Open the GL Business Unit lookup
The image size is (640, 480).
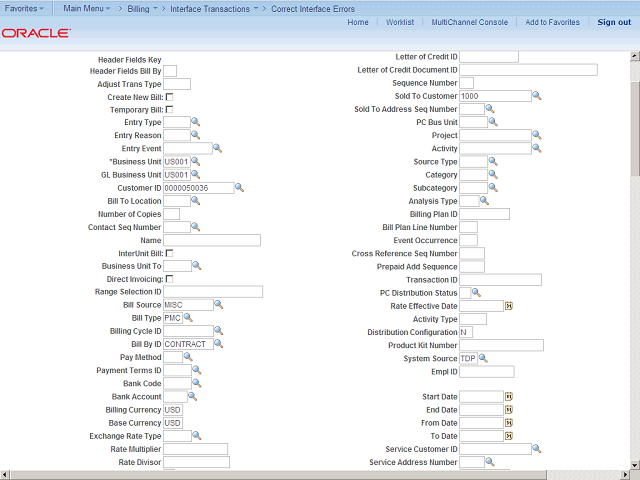tap(196, 174)
